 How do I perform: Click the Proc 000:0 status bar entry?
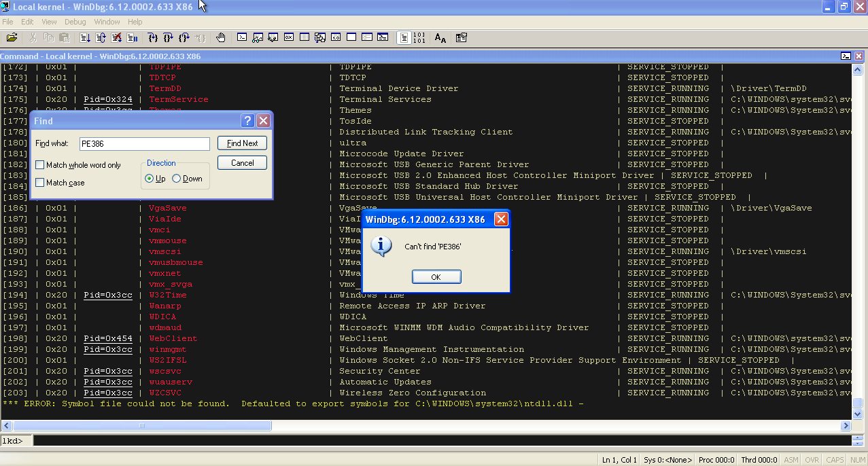pos(716,460)
